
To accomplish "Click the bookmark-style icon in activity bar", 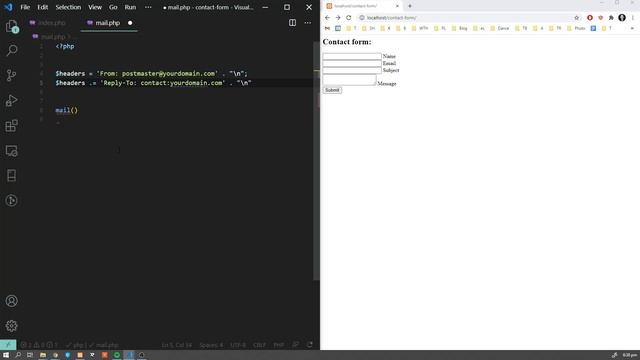I will (x=11, y=176).
